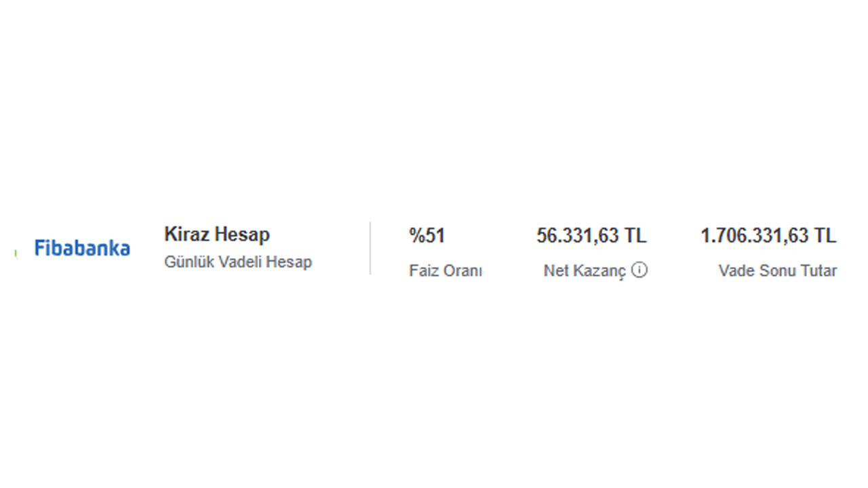Viewport: 868px width, 488px height.
Task: Click the vertical divider beside Kiraz Hesap
Action: [x=370, y=248]
